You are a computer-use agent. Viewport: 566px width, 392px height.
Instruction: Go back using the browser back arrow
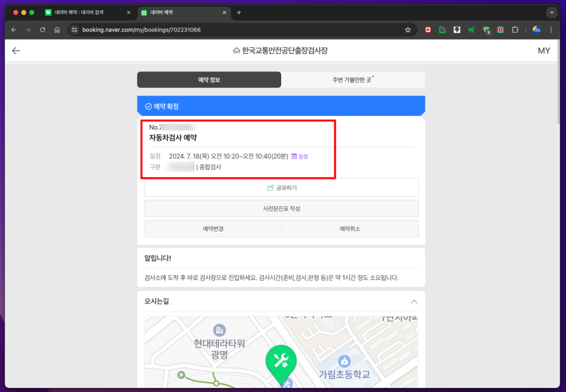[x=13, y=30]
